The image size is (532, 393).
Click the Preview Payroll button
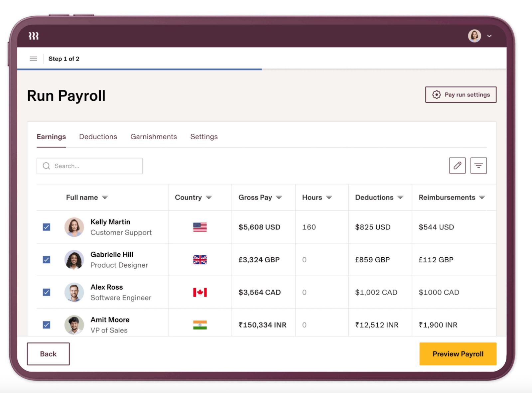[458, 354]
